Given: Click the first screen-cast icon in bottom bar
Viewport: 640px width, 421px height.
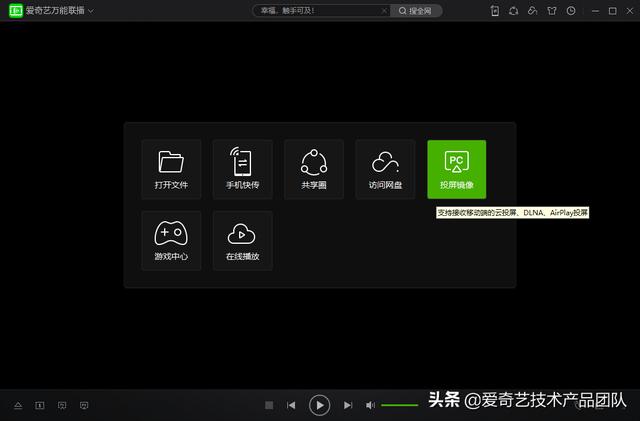Looking at the screenshot, I should 62,405.
